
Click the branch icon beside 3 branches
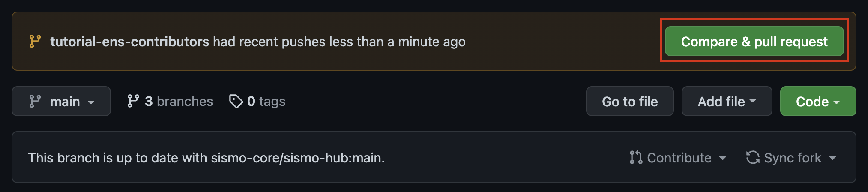(x=133, y=101)
